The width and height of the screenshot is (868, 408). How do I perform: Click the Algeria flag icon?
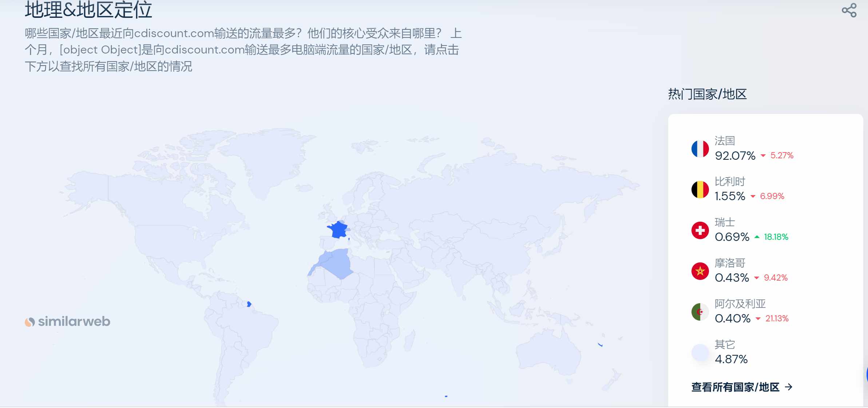click(x=700, y=312)
